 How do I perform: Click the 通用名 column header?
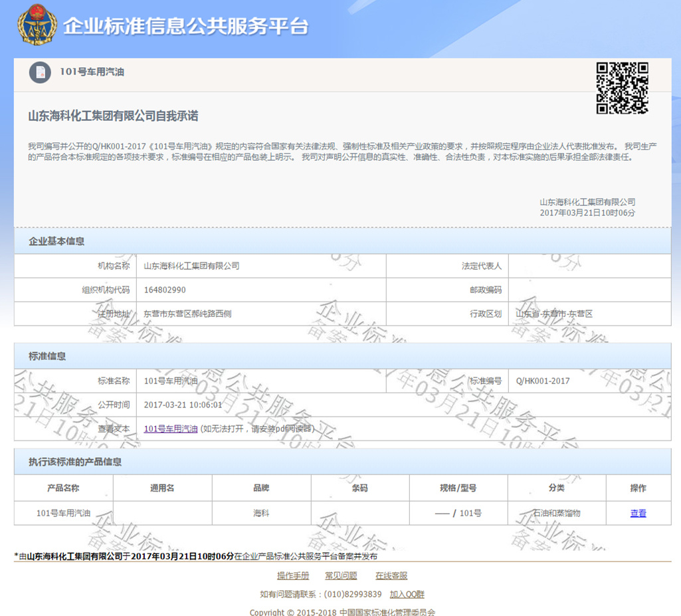click(x=162, y=488)
